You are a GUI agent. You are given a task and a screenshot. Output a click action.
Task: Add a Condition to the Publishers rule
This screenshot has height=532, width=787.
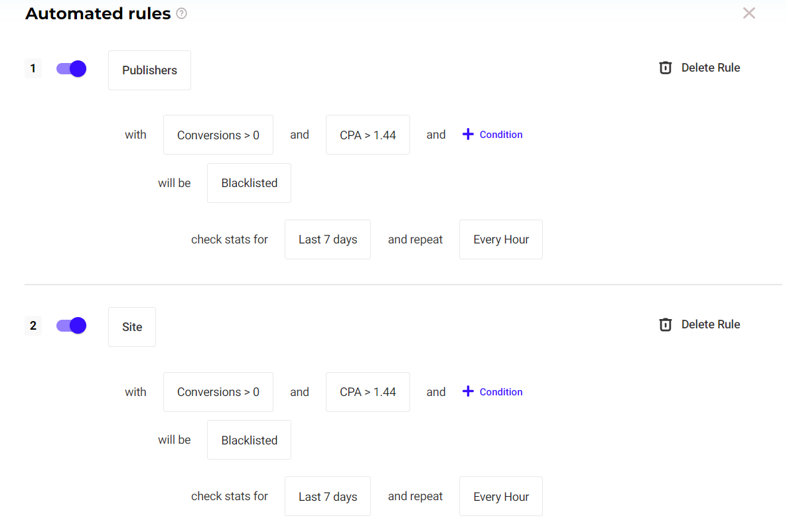tap(492, 135)
